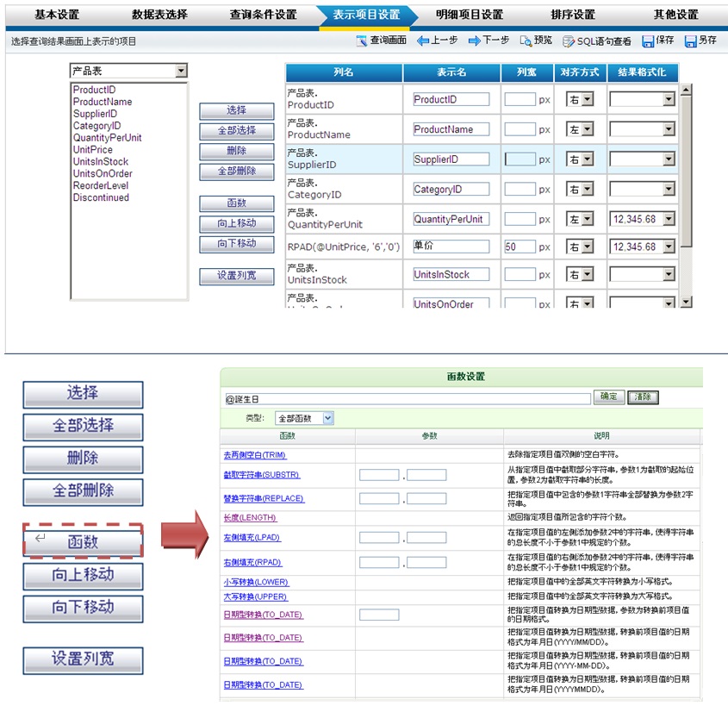
Task: Expand the 类型 全部函数 dropdown
Action: coord(327,418)
